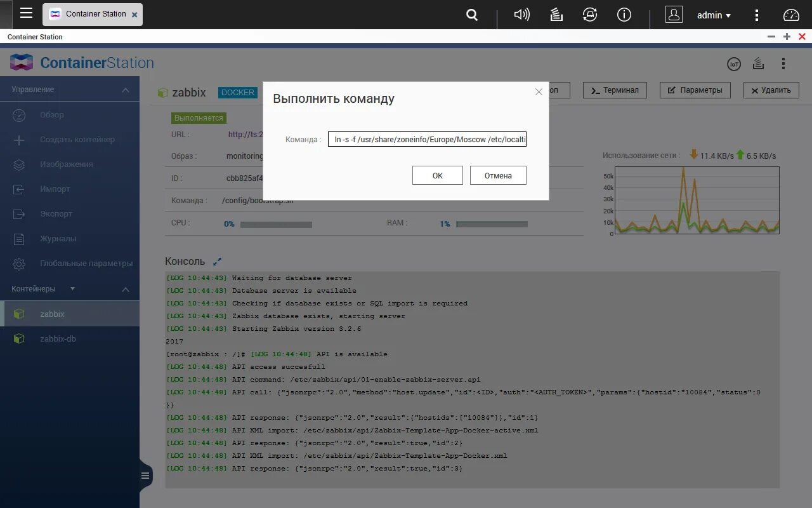
Task: Expand the Консоль to full view
Action: pyautogui.click(x=217, y=261)
